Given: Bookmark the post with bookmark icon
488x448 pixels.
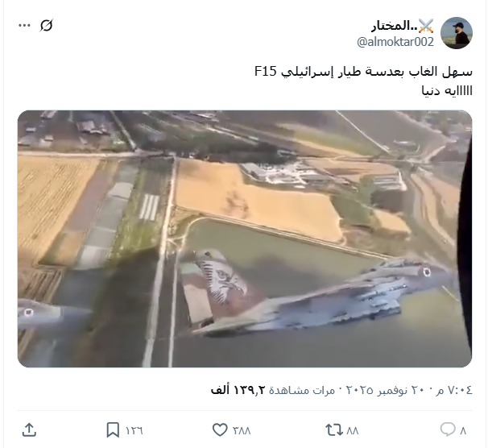Looking at the screenshot, I should tap(113, 430).
